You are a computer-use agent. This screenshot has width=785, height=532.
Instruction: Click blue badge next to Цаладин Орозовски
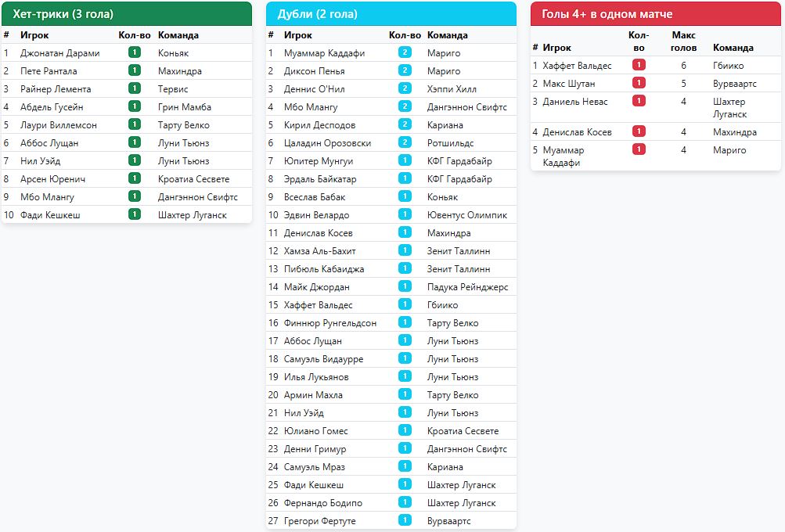coord(405,143)
